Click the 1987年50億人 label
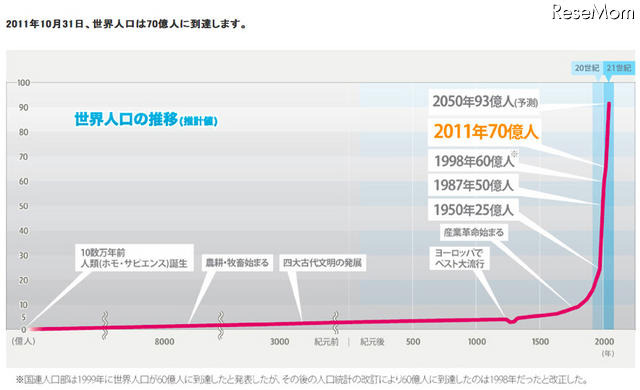 473,185
